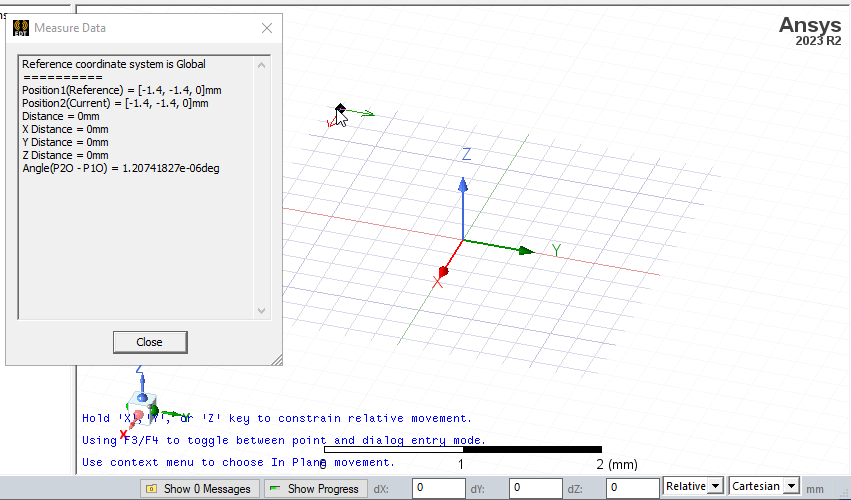Image resolution: width=851 pixels, height=500 pixels.
Task: Click the scale bar ruler in viewport
Action: [x=462, y=450]
